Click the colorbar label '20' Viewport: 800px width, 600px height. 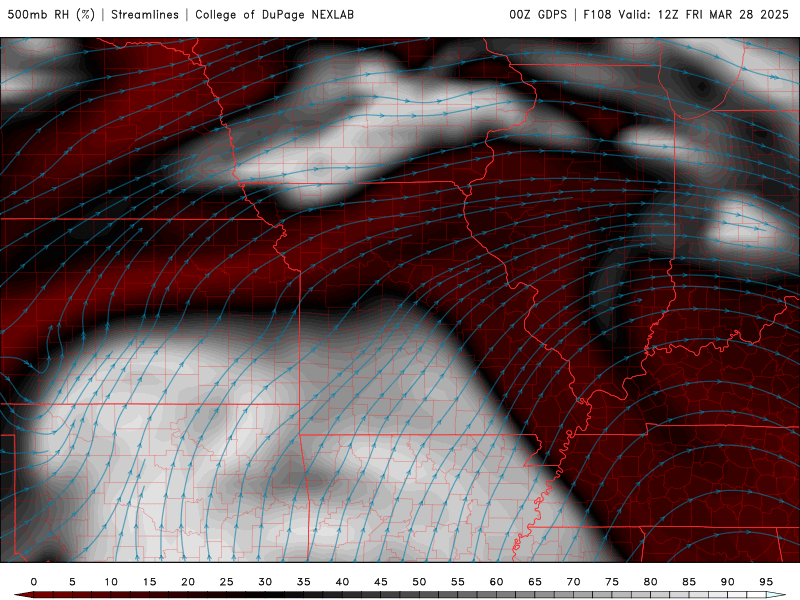click(188, 582)
